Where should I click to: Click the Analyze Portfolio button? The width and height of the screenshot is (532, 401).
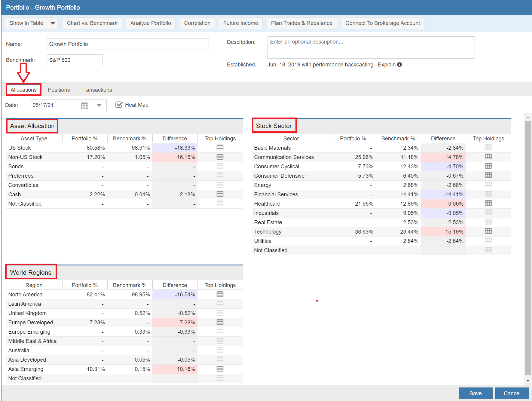[x=151, y=23]
